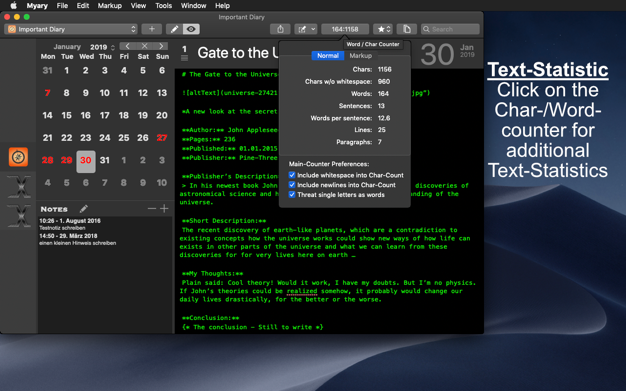Click into the Search field

[x=450, y=29]
